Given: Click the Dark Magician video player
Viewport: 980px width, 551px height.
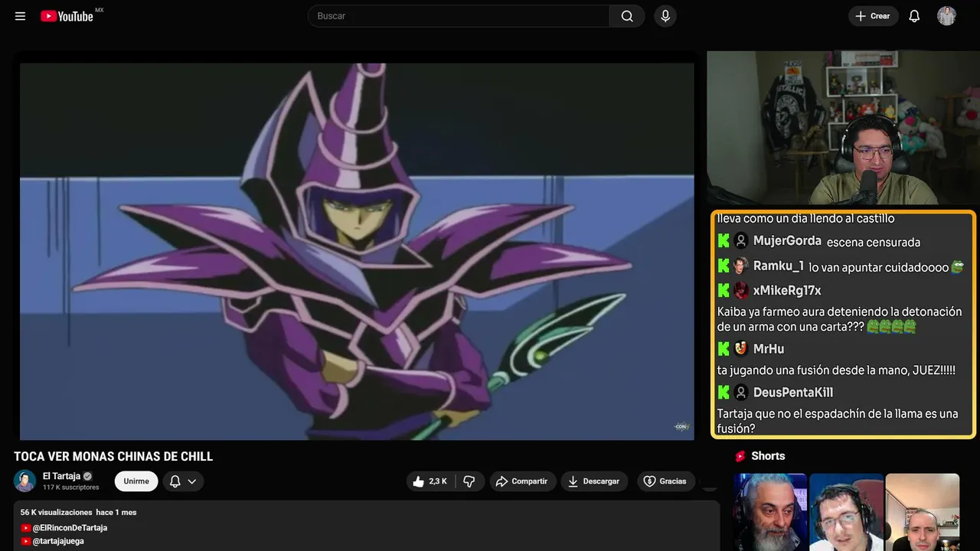Looking at the screenshot, I should [x=357, y=251].
